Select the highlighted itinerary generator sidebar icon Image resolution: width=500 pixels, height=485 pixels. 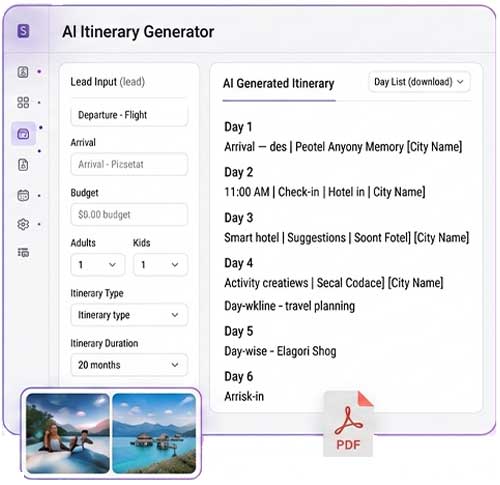click(x=23, y=134)
